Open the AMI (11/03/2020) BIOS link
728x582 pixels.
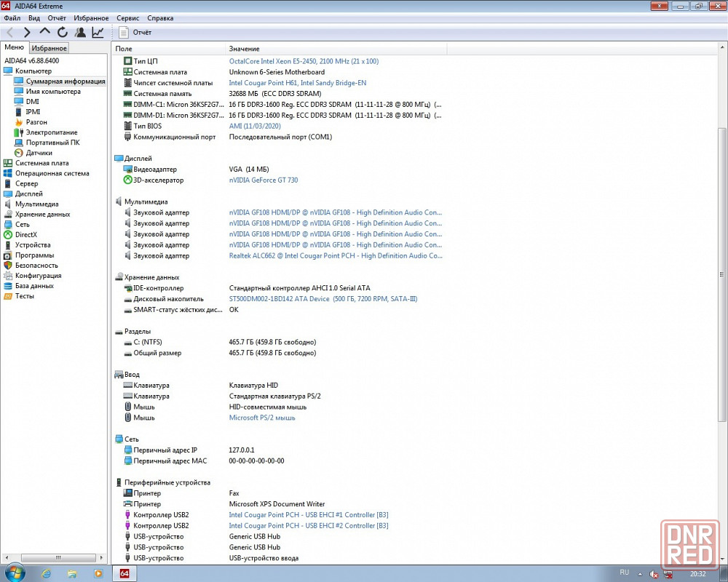tap(255, 127)
